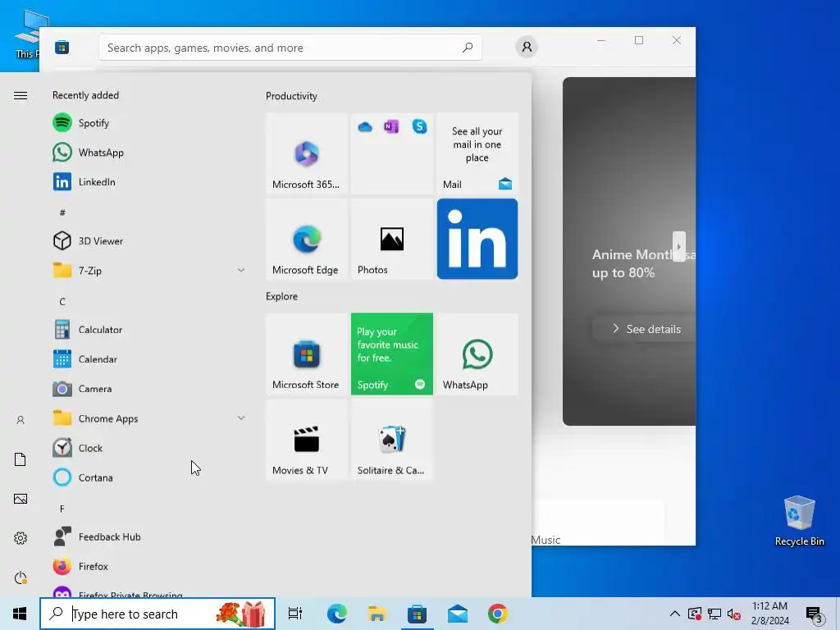Click the Productivity group title
Viewport: 840px width, 630px height.
[291, 96]
